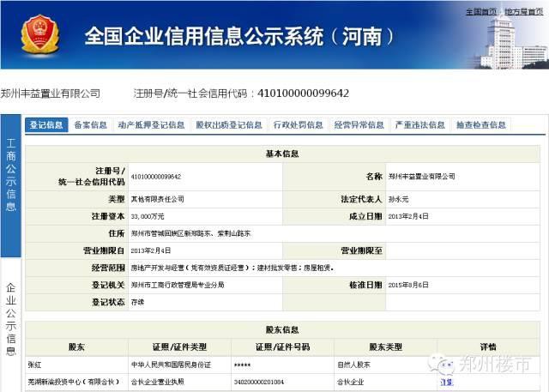This screenshot has height=392, width=549.
Task: Click the header registration number 410100000099642
Action: [x=303, y=93]
